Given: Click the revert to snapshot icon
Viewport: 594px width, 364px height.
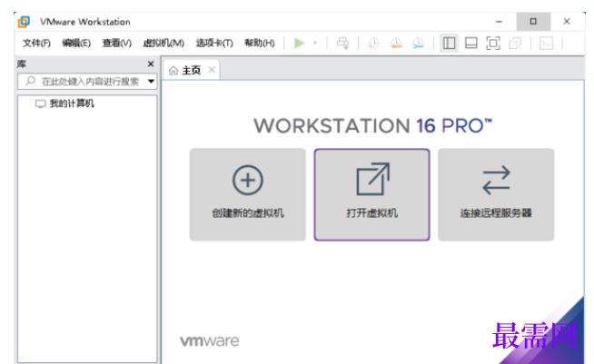Looking at the screenshot, I should (396, 44).
